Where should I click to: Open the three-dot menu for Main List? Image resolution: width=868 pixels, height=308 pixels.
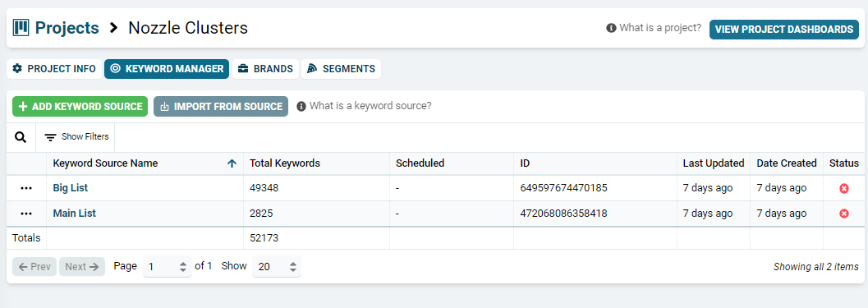(26, 214)
